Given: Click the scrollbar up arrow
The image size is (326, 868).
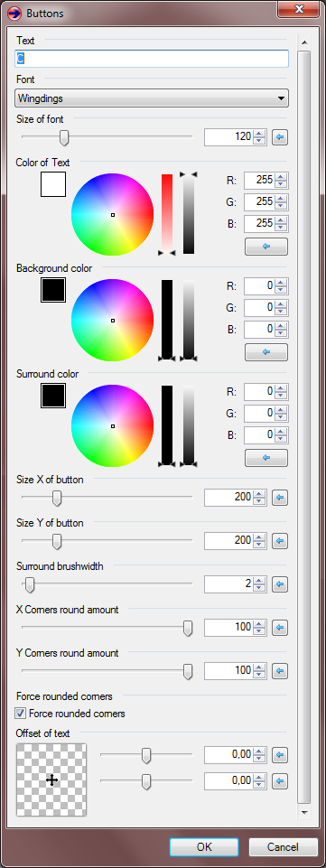Looking at the screenshot, I should coord(303,42).
